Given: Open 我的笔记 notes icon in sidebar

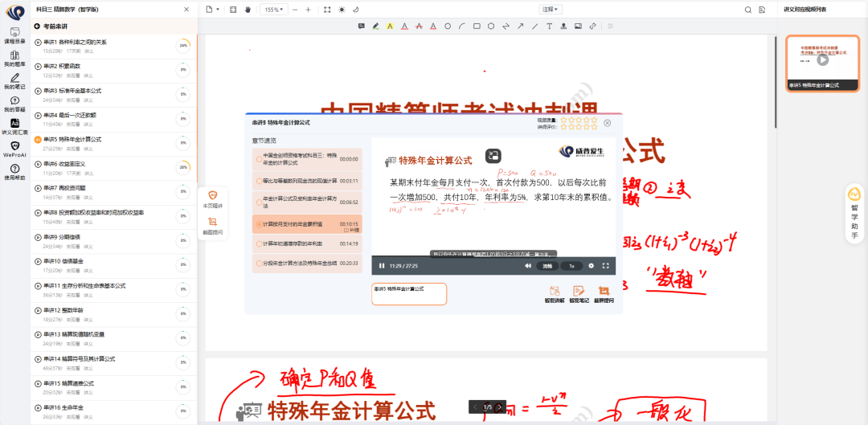Looking at the screenshot, I should (14, 81).
